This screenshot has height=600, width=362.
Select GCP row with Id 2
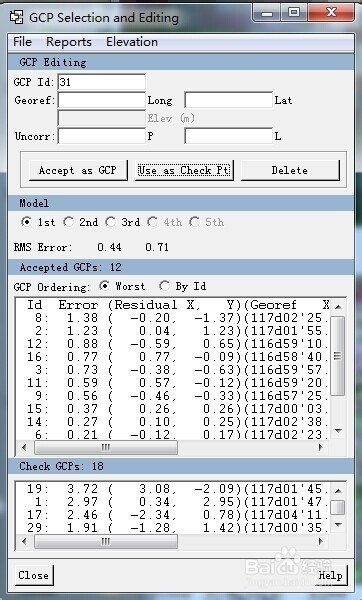(173, 331)
